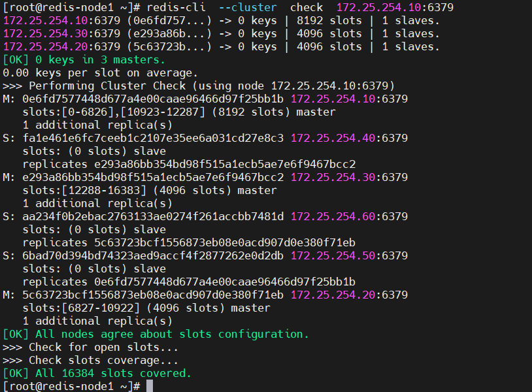Click the (e293a86b...) short ID in summary
This screenshot has height=392, width=532.
[169, 33]
